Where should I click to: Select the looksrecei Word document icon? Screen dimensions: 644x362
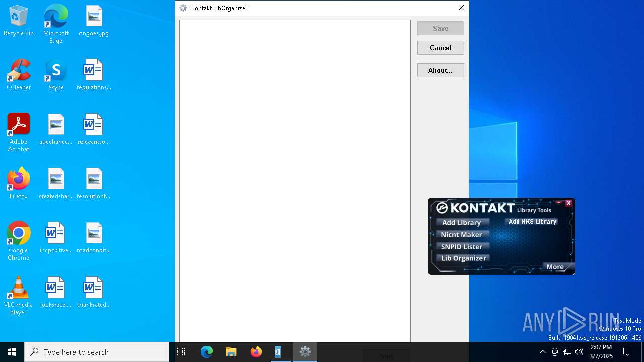pos(56,293)
